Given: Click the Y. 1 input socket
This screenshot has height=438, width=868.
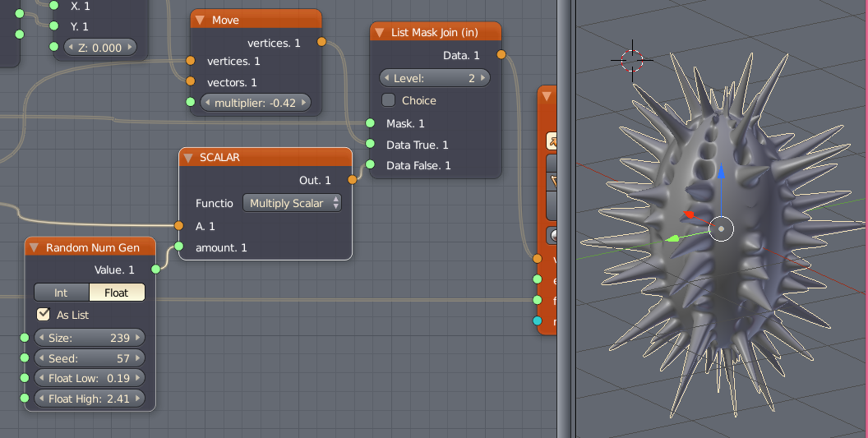Looking at the screenshot, I should 53,26.
